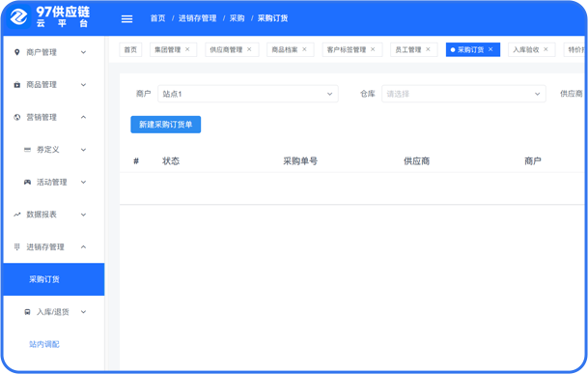Collapse the 进销存管理 menu chevron
This screenshot has height=374, width=588.
click(x=84, y=247)
